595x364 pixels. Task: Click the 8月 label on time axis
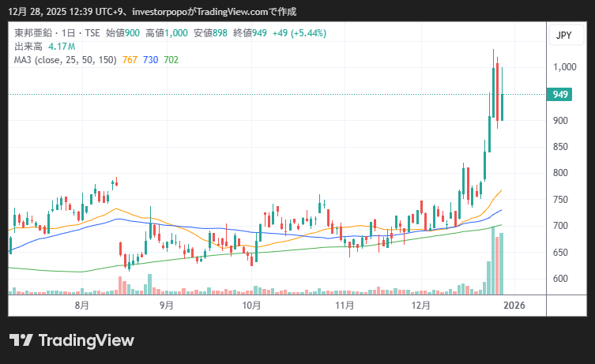click(x=81, y=305)
